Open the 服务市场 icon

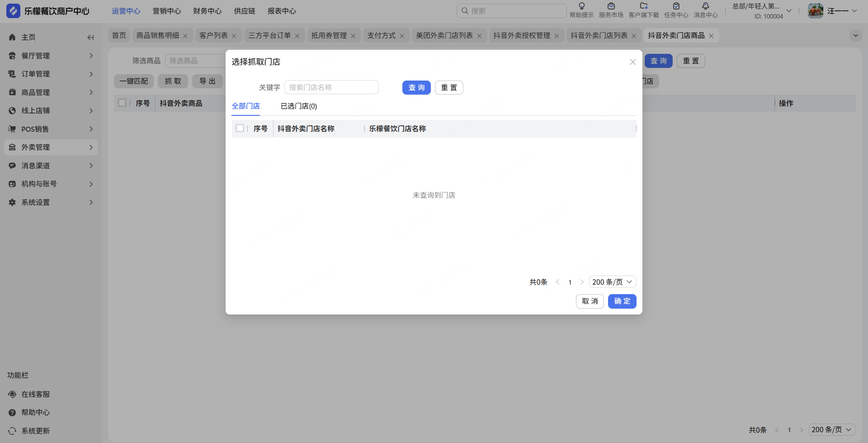[611, 6]
